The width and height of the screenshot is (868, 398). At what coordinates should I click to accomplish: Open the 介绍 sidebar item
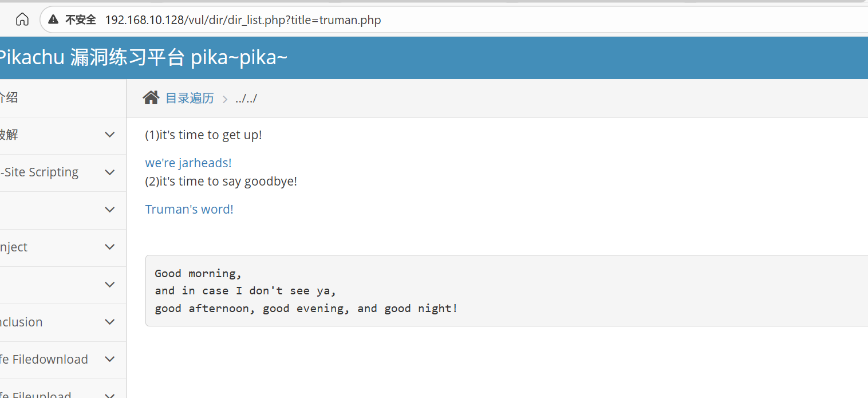[9, 97]
